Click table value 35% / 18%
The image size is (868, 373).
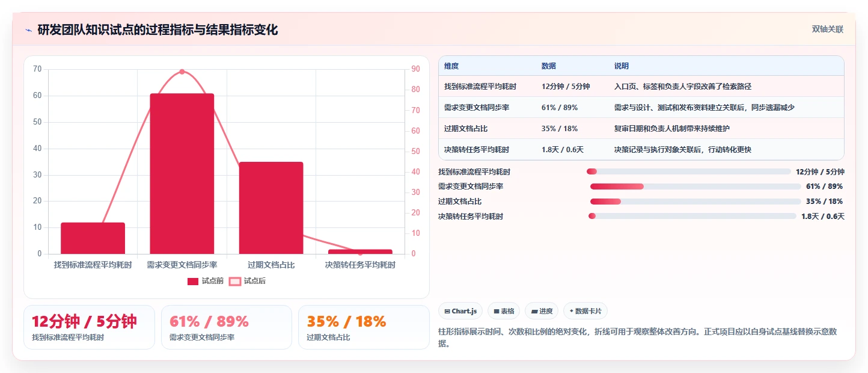click(x=560, y=129)
